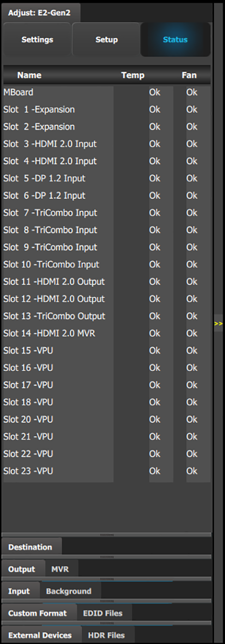225x644 pixels.
Task: Click the Adjust: E2-Gen2 panel tab
Action: pyautogui.click(x=41, y=13)
